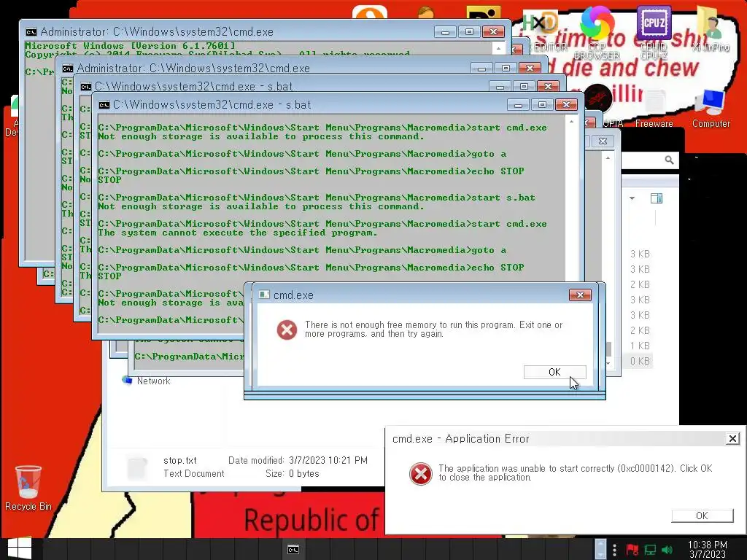Toggle the preview pane icon in Explorer
This screenshot has height=560, width=747.
coord(657,198)
